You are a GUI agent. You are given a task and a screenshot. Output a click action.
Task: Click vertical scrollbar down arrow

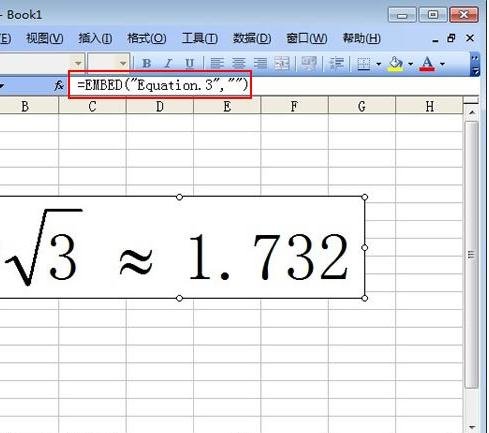472,427
